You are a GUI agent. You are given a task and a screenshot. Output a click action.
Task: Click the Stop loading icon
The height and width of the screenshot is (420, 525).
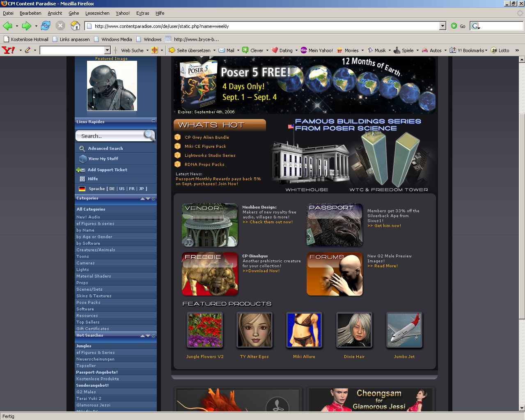point(60,26)
